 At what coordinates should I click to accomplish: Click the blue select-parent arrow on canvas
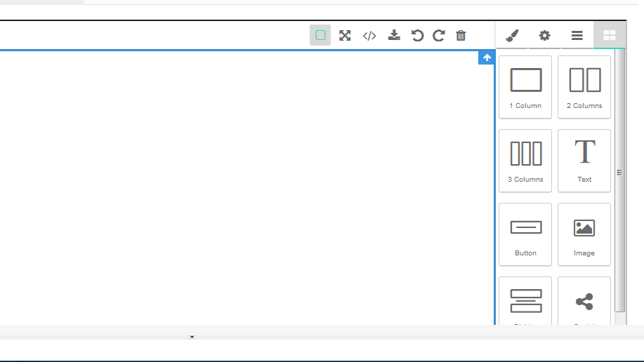tap(487, 58)
